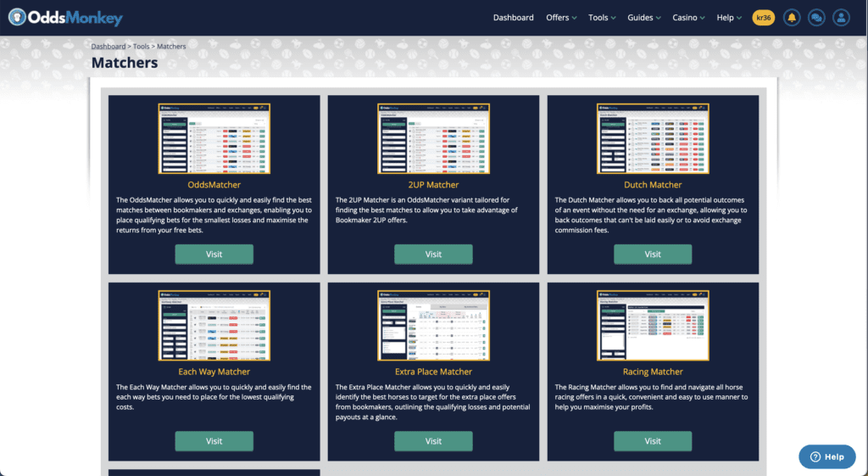The image size is (868, 476).
Task: Click the Racing Matcher title
Action: click(x=653, y=372)
